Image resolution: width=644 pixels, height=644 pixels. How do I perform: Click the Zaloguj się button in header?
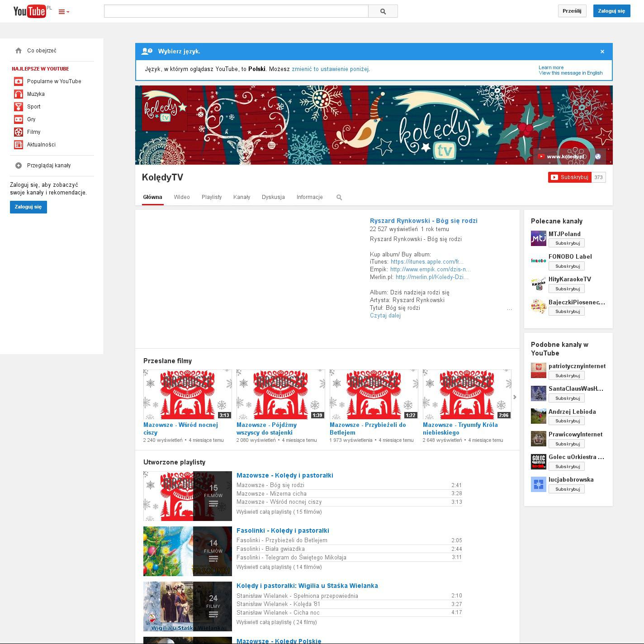611,11
